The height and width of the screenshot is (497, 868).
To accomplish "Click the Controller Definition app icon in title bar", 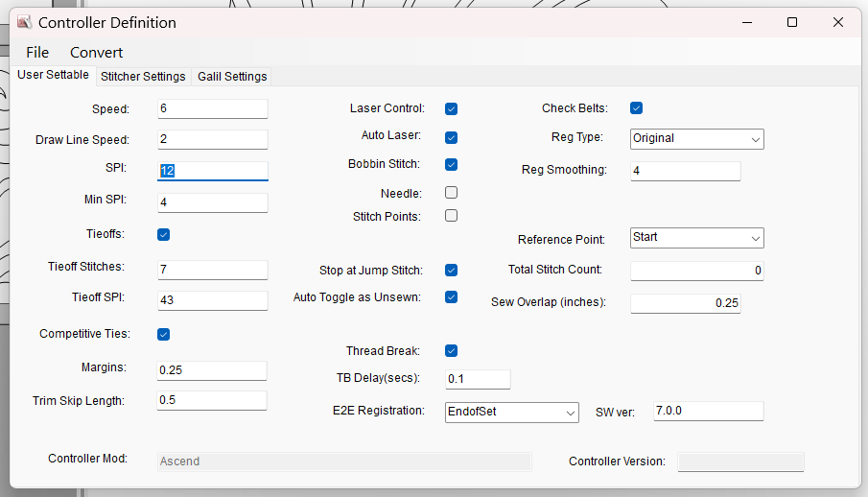I will (x=24, y=22).
